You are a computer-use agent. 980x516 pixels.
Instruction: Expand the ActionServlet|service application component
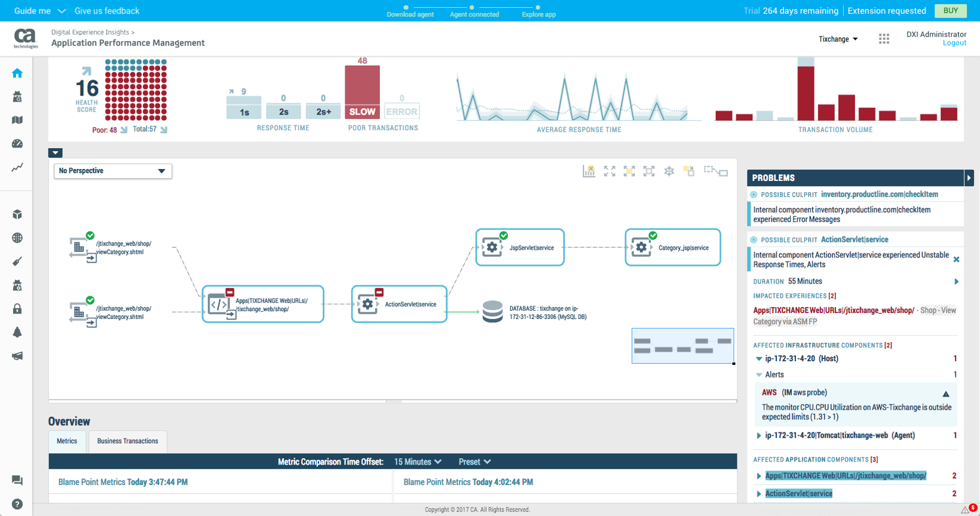click(759, 494)
